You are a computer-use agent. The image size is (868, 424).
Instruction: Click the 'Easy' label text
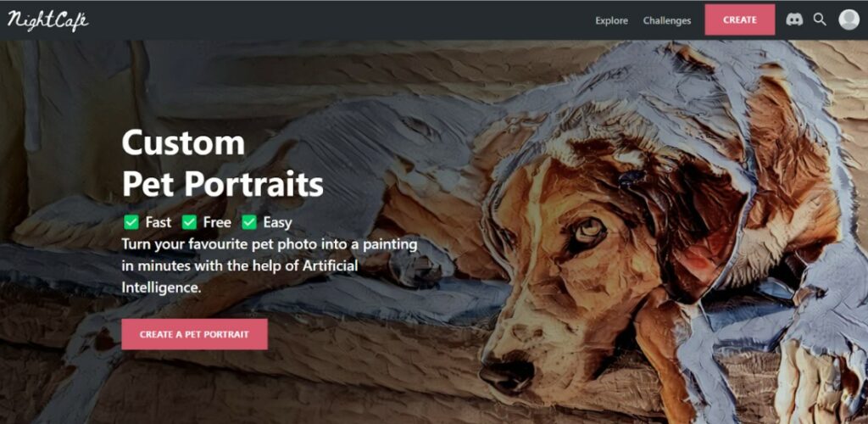(277, 222)
